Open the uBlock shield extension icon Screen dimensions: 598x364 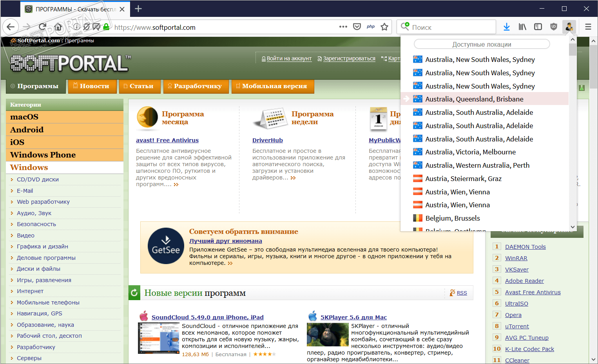[554, 27]
